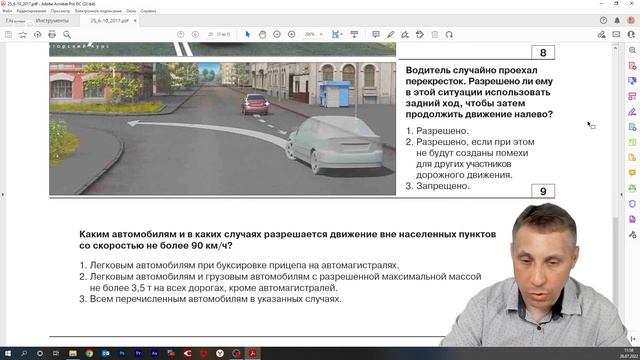Open Windows taskbar search
This screenshot has height=360, width=640.
[x=24, y=353]
